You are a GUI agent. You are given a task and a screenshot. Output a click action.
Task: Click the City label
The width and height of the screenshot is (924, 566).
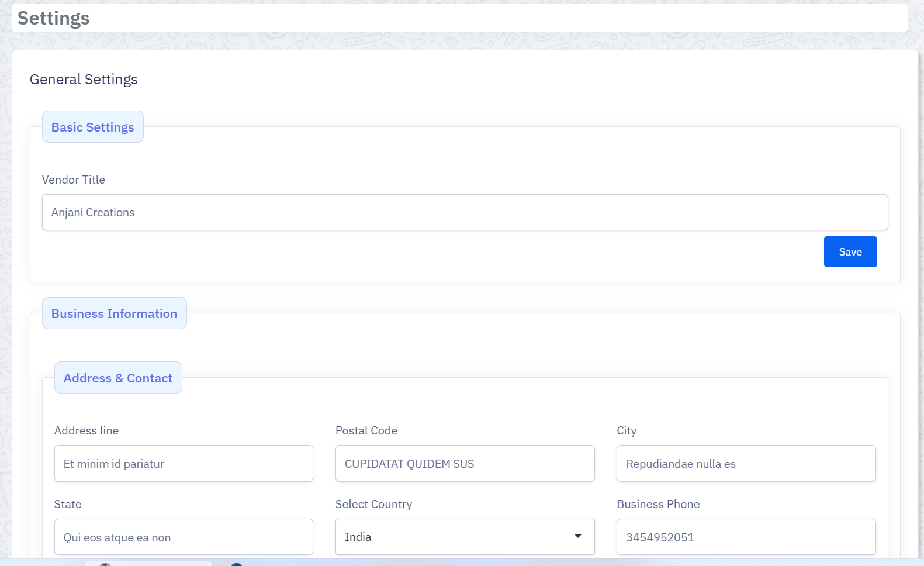(627, 431)
